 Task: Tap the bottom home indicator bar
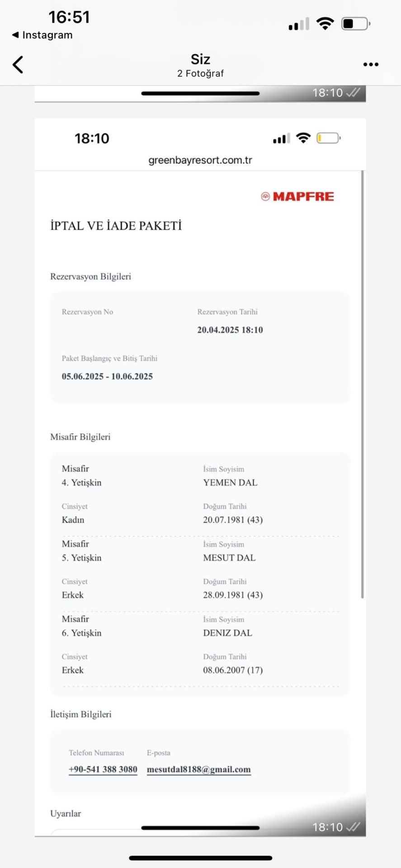(201, 858)
